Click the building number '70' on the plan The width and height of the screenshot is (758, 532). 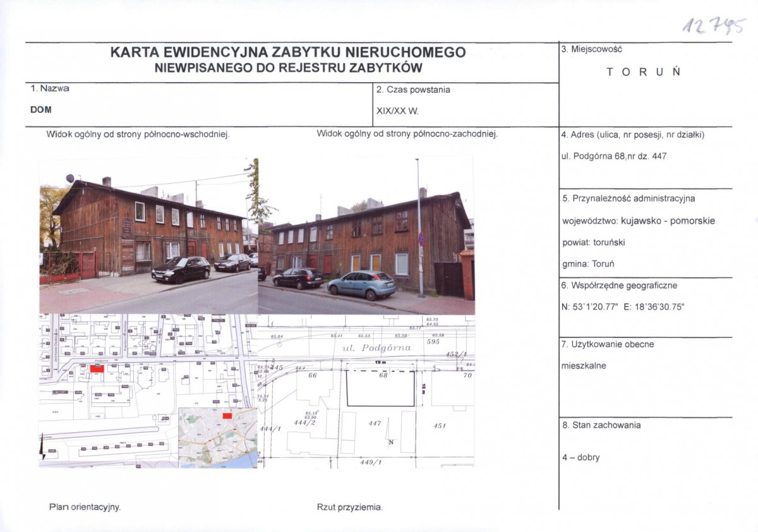[x=467, y=375]
